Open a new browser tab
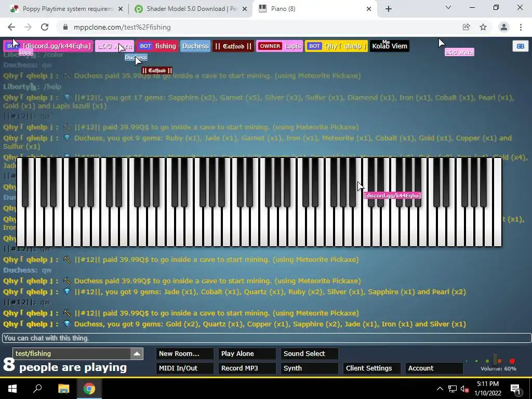The width and height of the screenshot is (532, 399). click(389, 9)
